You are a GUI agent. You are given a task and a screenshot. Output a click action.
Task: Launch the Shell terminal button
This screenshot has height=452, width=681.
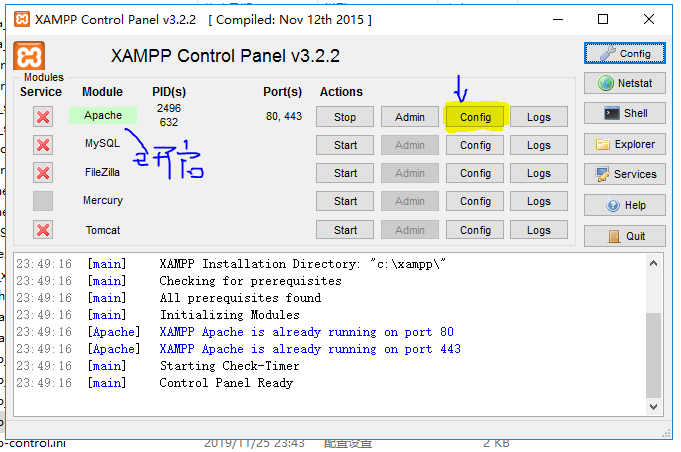tap(625, 113)
